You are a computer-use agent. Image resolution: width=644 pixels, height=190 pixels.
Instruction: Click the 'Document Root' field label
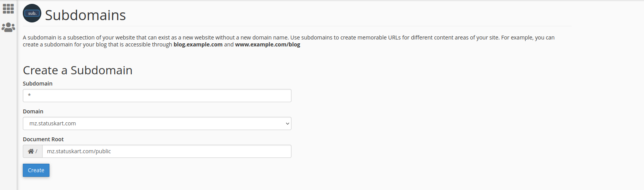pyautogui.click(x=43, y=139)
